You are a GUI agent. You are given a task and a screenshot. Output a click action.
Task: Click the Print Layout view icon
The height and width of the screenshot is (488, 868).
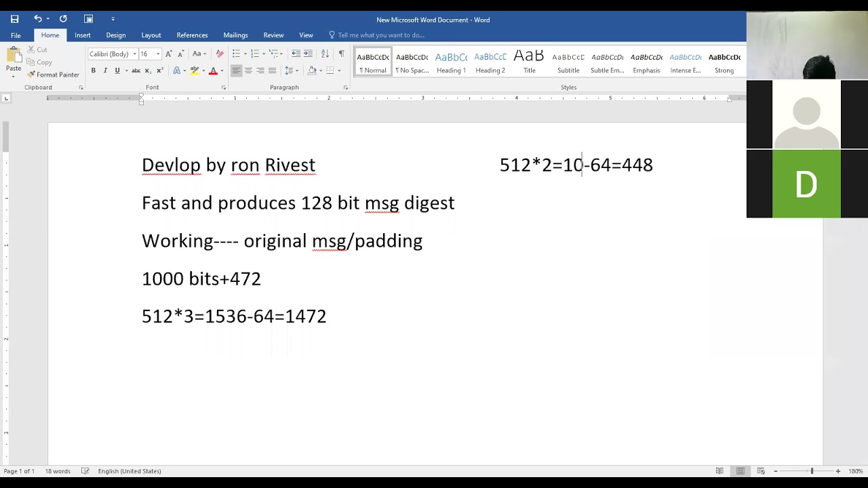[741, 471]
